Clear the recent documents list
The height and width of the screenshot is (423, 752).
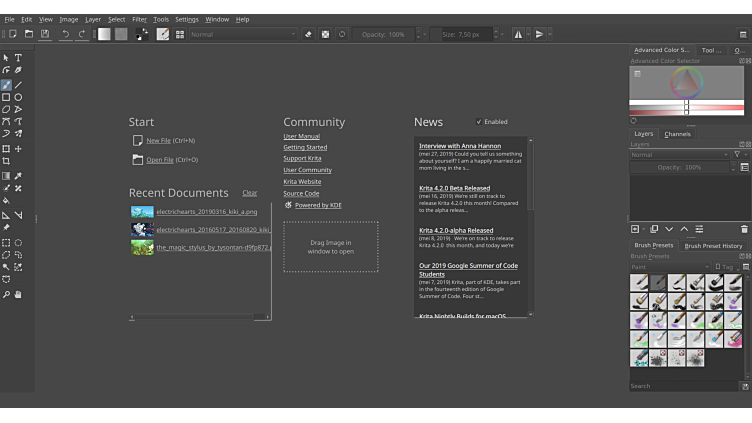point(249,193)
